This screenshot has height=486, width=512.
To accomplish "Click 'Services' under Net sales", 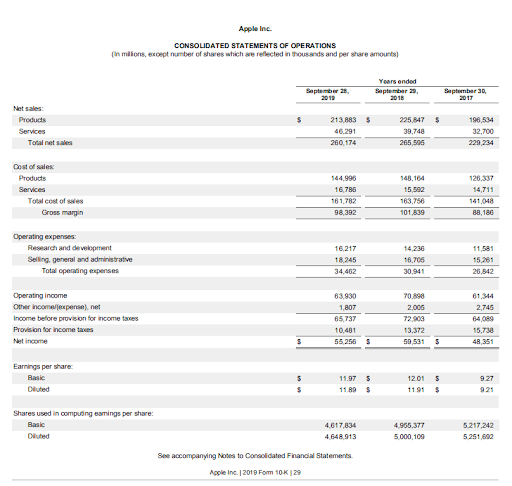I will tap(32, 131).
